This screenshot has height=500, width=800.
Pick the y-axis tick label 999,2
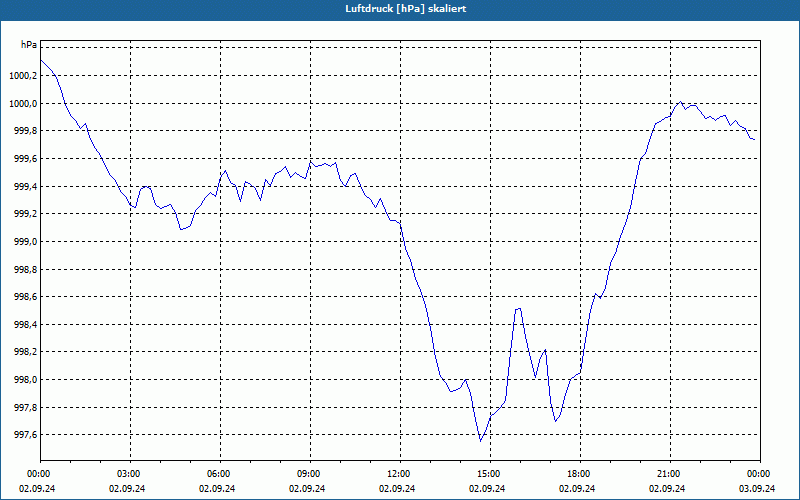(x=25, y=214)
